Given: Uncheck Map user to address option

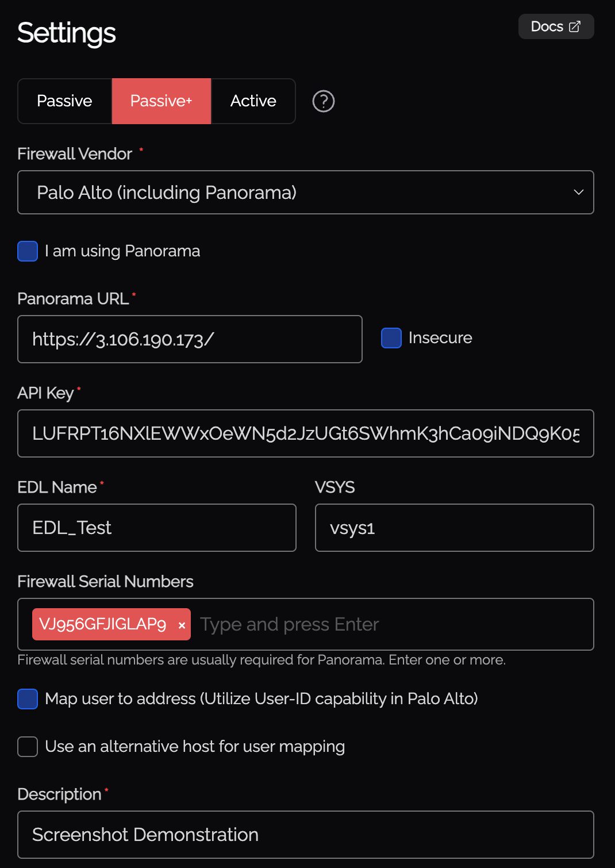Looking at the screenshot, I should click(27, 699).
